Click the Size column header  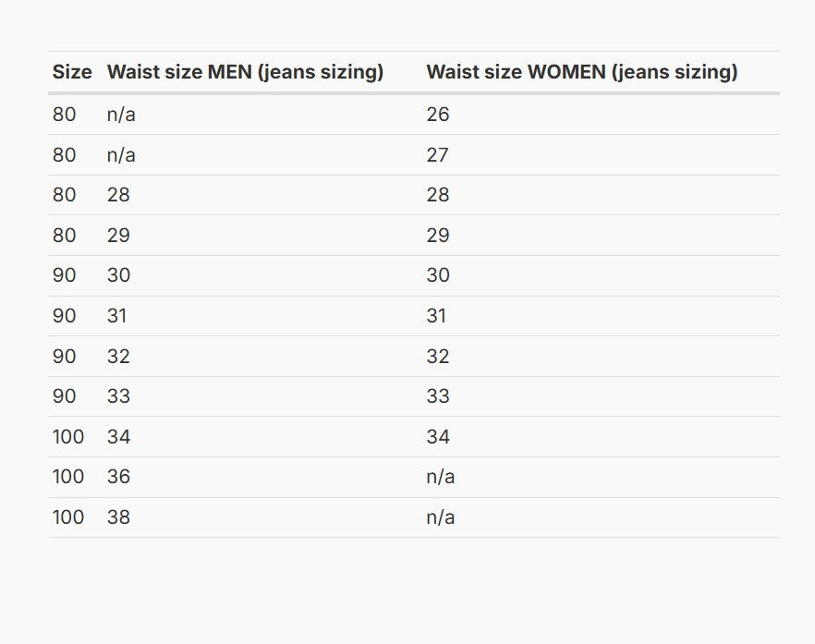click(x=72, y=72)
